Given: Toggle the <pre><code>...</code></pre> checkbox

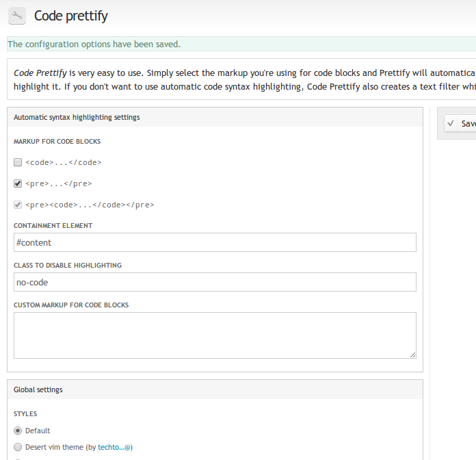Looking at the screenshot, I should click(x=18, y=205).
